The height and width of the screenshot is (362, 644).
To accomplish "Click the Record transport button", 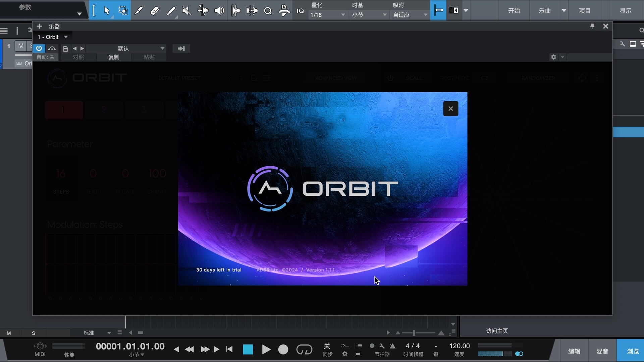I will point(283,350).
